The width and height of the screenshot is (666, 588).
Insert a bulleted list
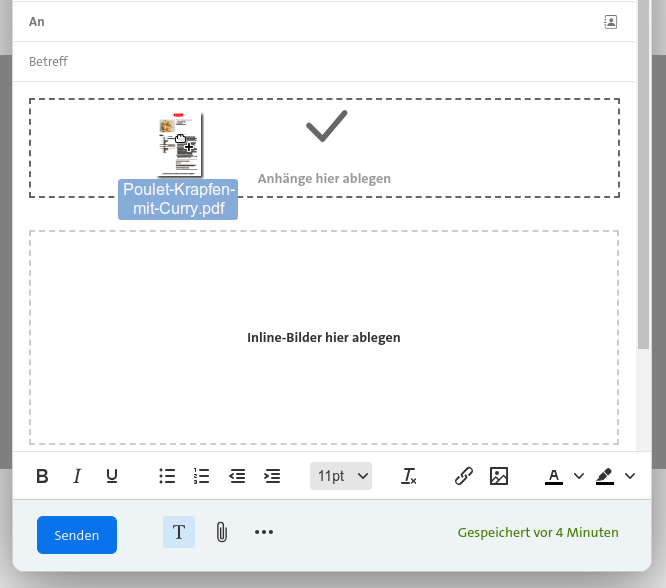point(167,476)
